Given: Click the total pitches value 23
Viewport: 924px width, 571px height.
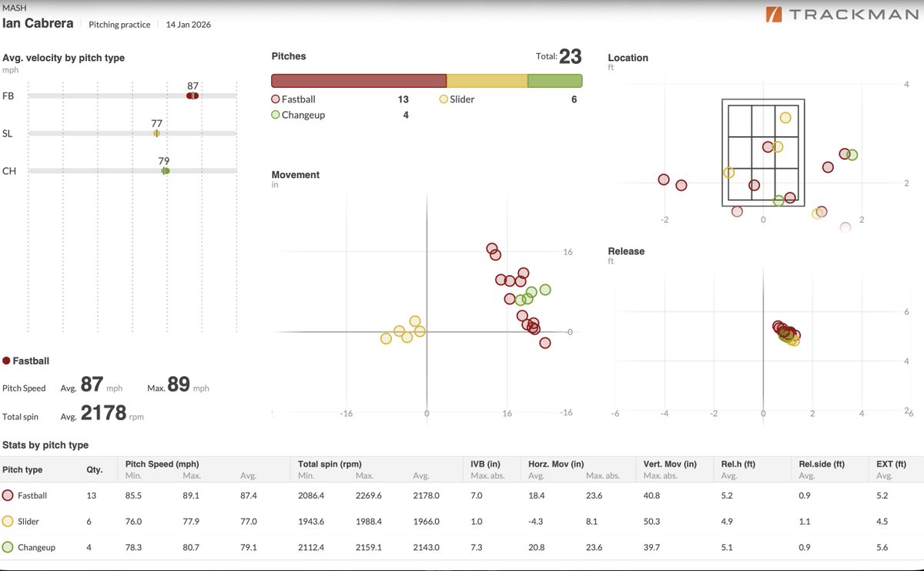Looking at the screenshot, I should tap(571, 56).
